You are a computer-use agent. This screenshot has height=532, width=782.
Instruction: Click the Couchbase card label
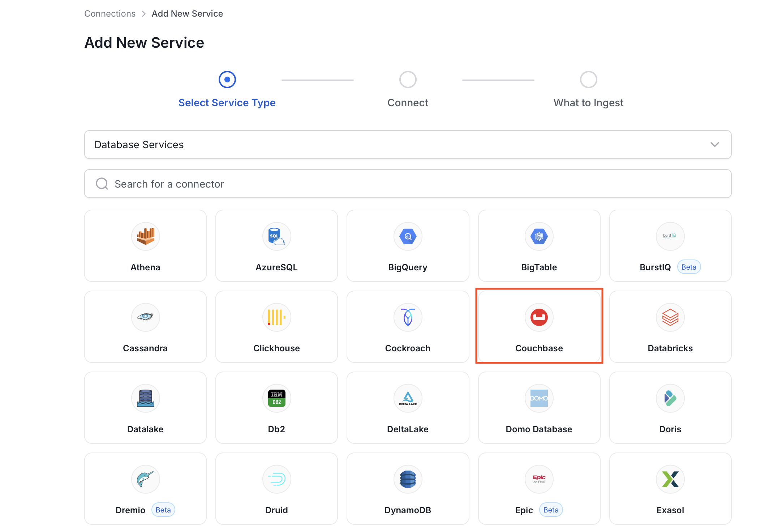[x=539, y=348]
